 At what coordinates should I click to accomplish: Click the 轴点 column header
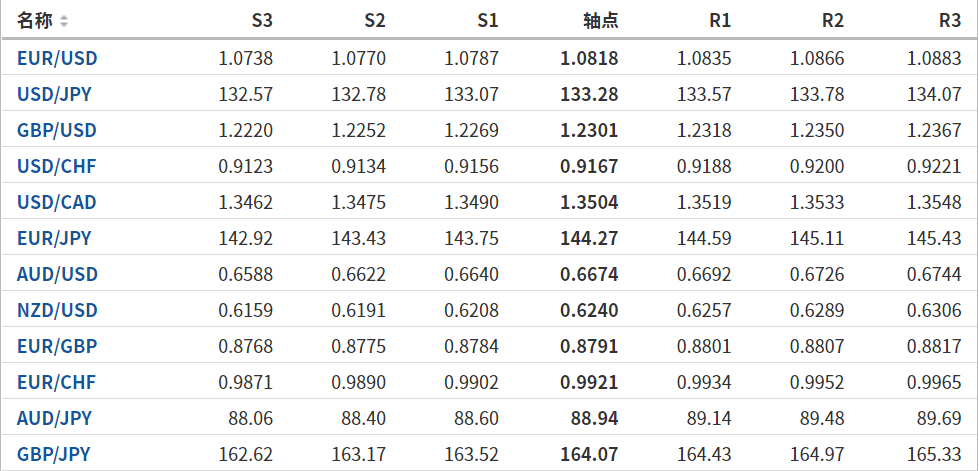tap(600, 21)
